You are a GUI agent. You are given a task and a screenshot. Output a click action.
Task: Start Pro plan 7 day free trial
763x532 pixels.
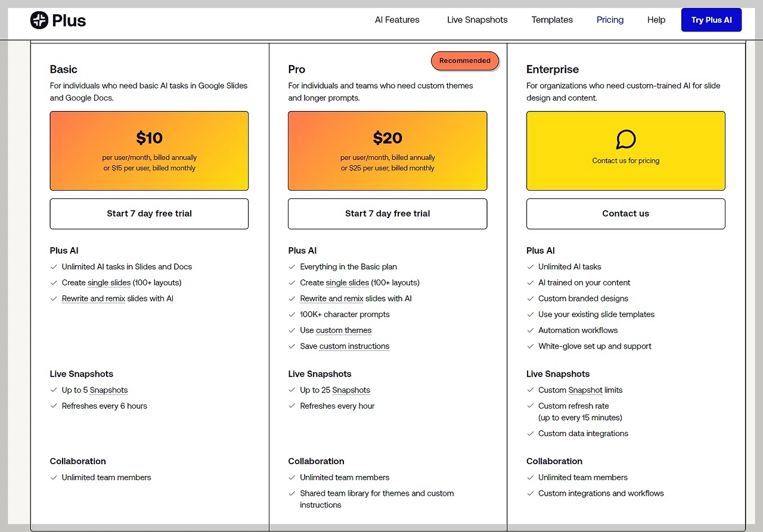pyautogui.click(x=387, y=214)
